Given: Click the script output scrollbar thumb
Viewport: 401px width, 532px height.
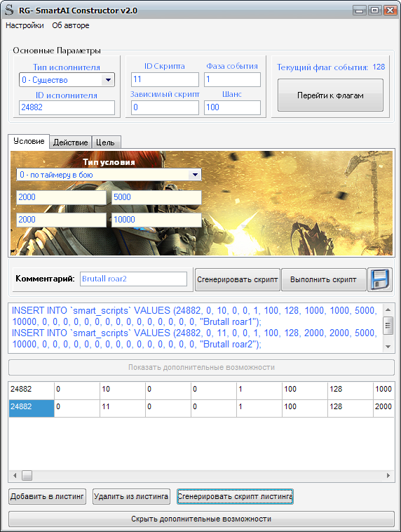Looking at the screenshot, I should point(388,326).
